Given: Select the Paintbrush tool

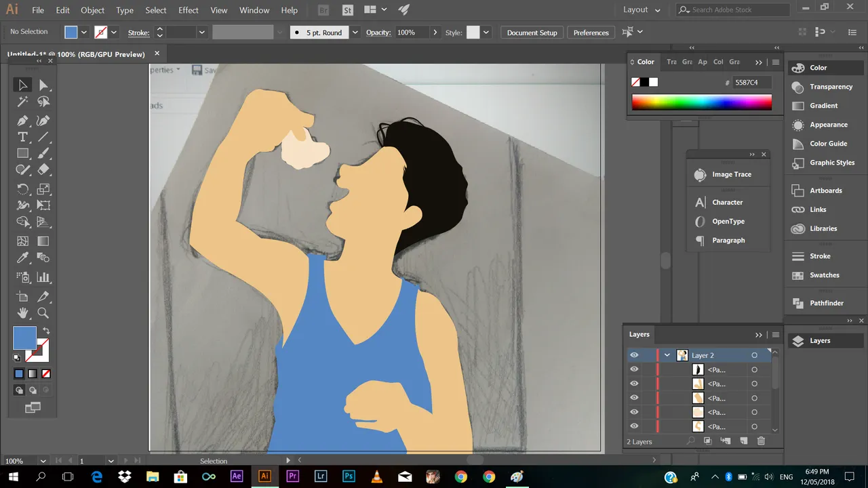Looking at the screenshot, I should coord(43,154).
